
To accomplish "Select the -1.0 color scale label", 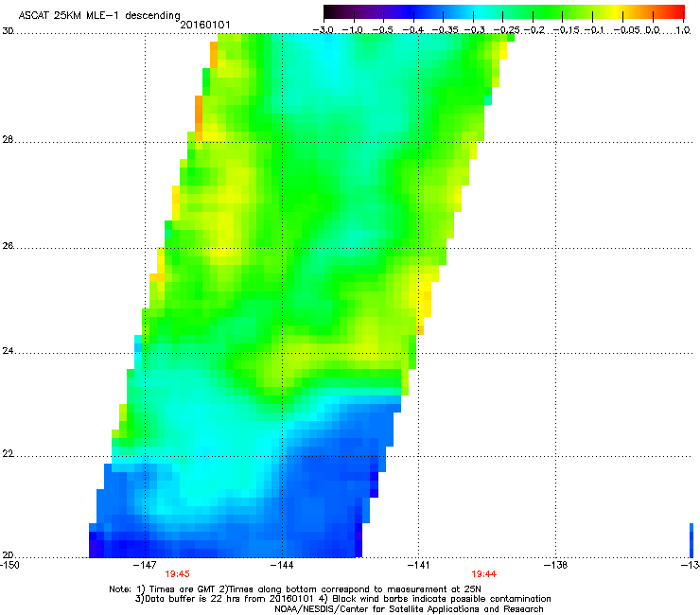I will coord(353,30).
